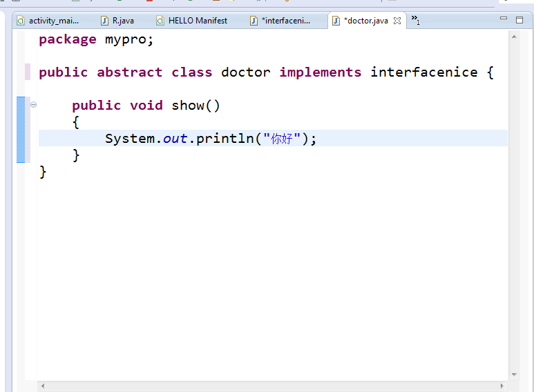Click the Java icon on doctor.java tab

point(336,21)
